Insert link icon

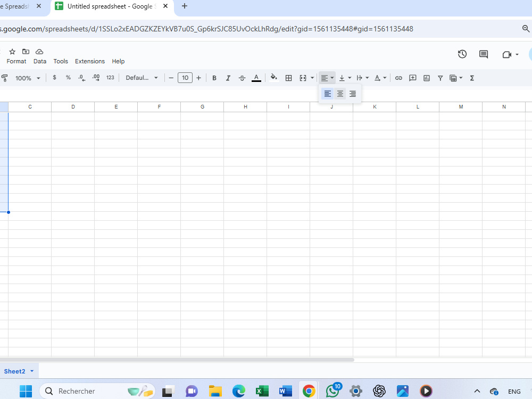click(398, 78)
